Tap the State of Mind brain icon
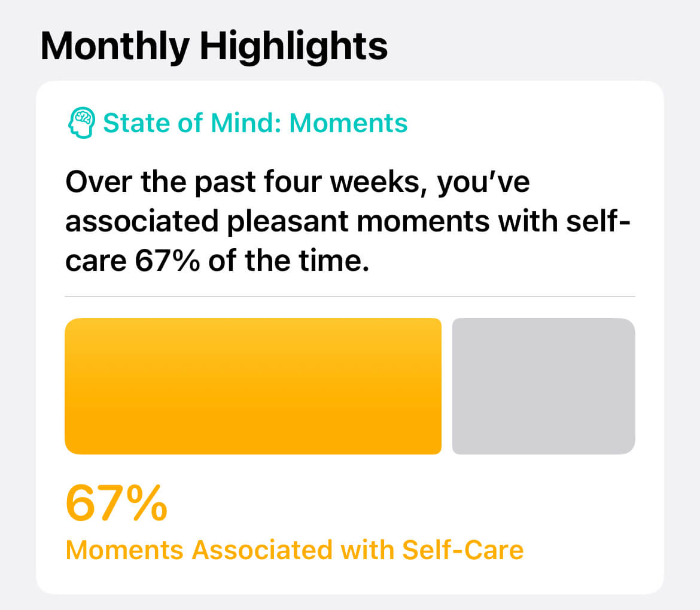The height and width of the screenshot is (610, 700). click(81, 123)
